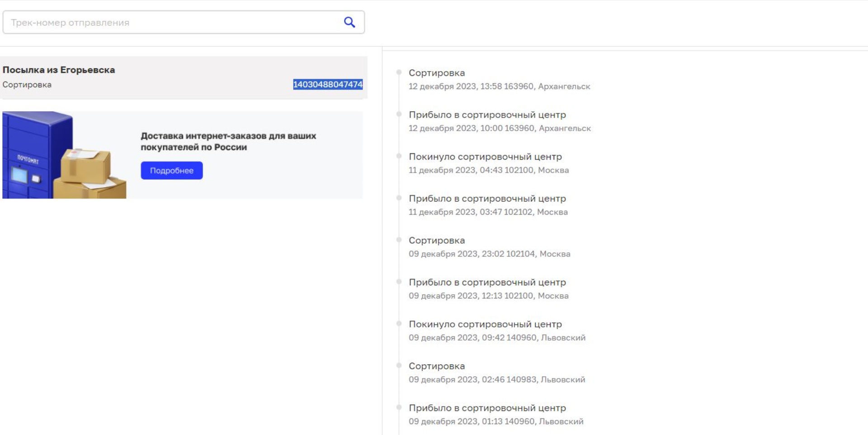Click the date line '12 декабря 2023, 13:58 163960'
868x435 pixels.
click(471, 86)
